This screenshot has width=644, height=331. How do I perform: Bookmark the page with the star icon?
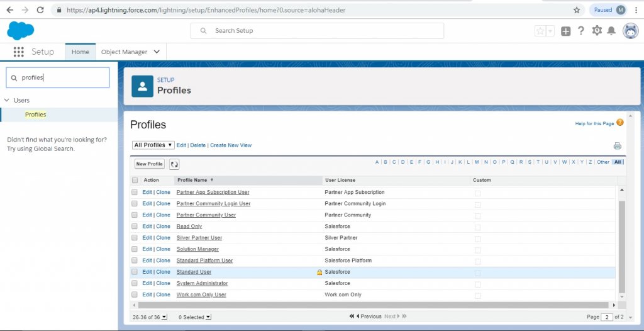(577, 10)
